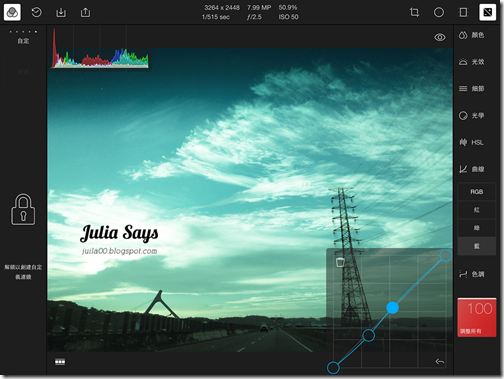This screenshot has width=504, height=379.
Task: Click the filled blue curve control point
Action: pos(392,308)
